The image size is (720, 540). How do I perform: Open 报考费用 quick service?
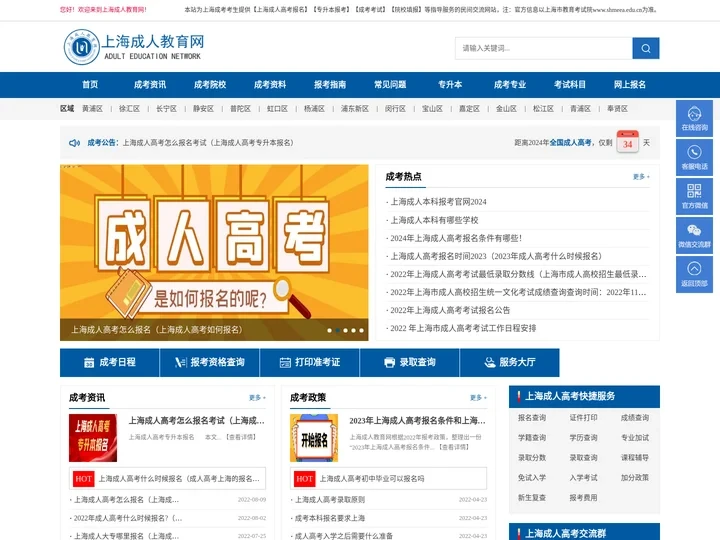583,497
